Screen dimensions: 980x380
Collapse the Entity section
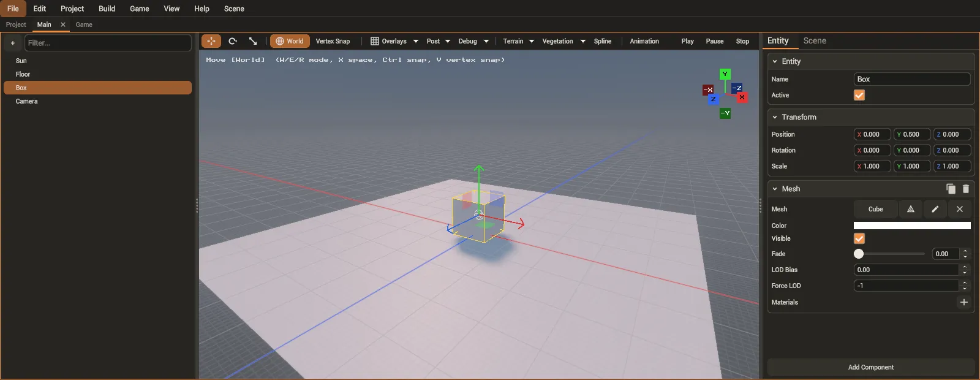point(775,61)
